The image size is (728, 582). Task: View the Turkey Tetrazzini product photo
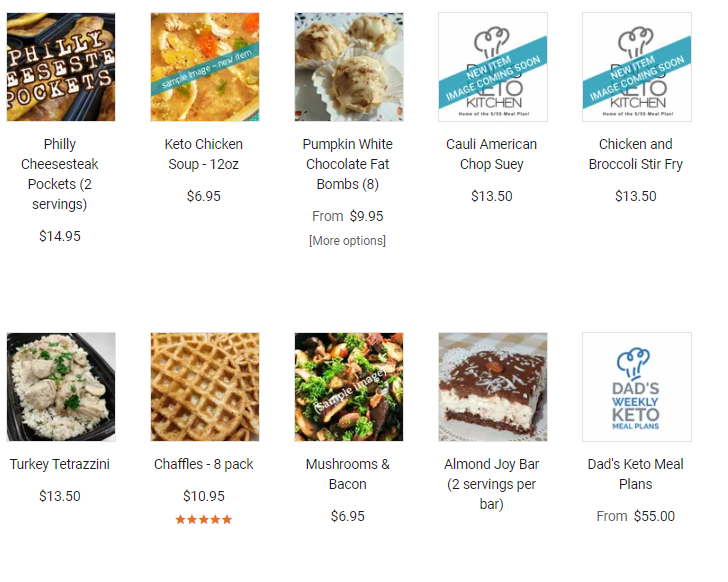[x=61, y=387]
